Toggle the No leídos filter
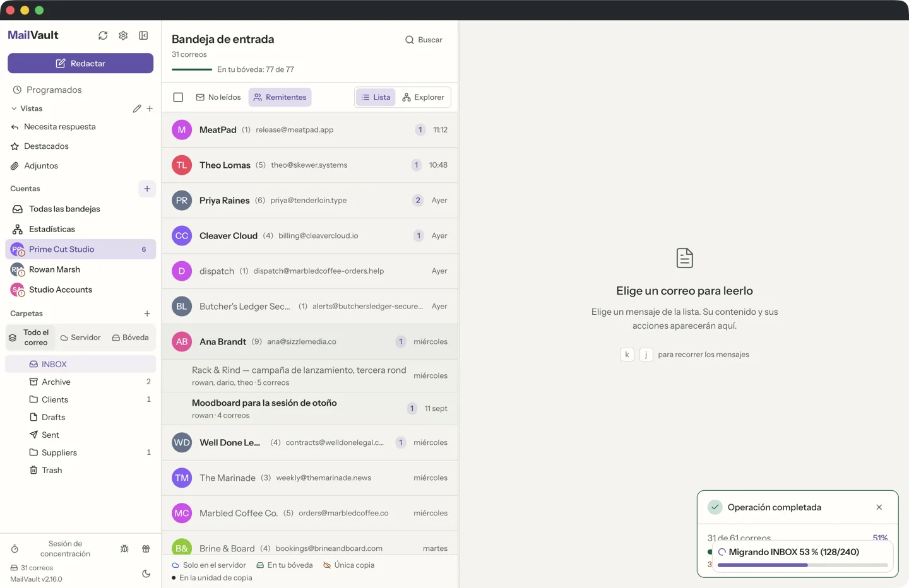The width and height of the screenshot is (909, 588). (x=218, y=97)
